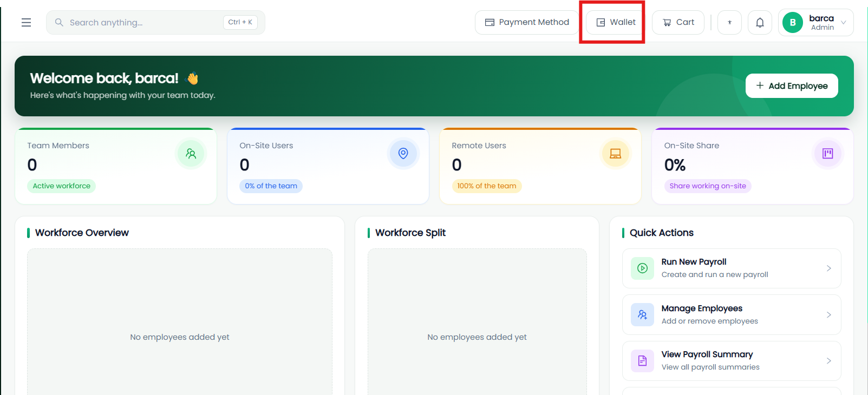Viewport: 868px width, 395px height.
Task: Open the hamburger sidebar menu
Action: click(x=26, y=23)
